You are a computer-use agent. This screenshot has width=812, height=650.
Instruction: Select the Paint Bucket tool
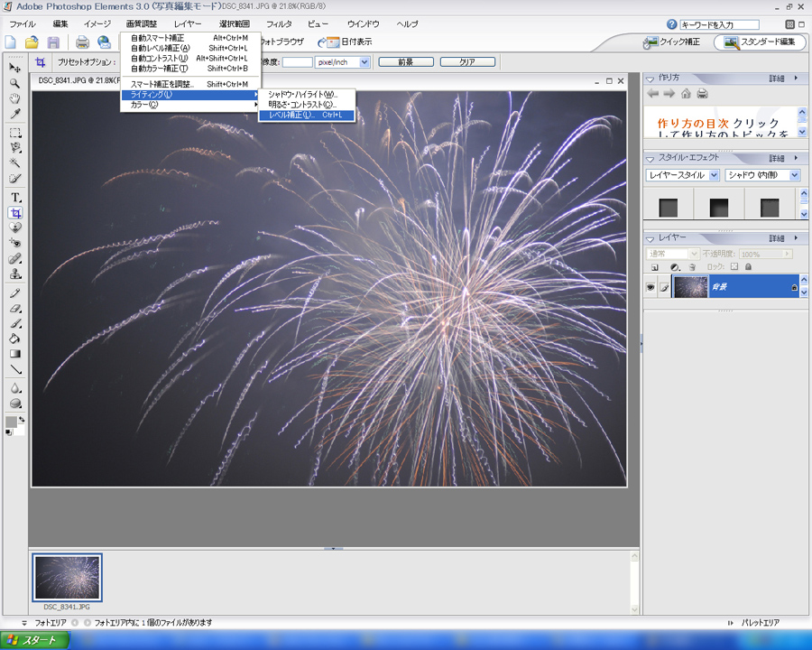[15, 339]
